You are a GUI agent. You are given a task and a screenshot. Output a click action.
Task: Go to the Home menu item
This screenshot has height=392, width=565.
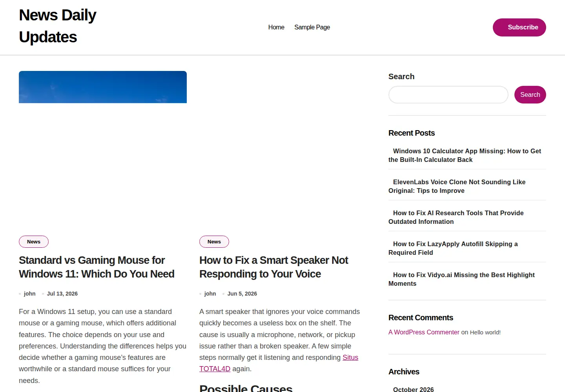point(276,27)
